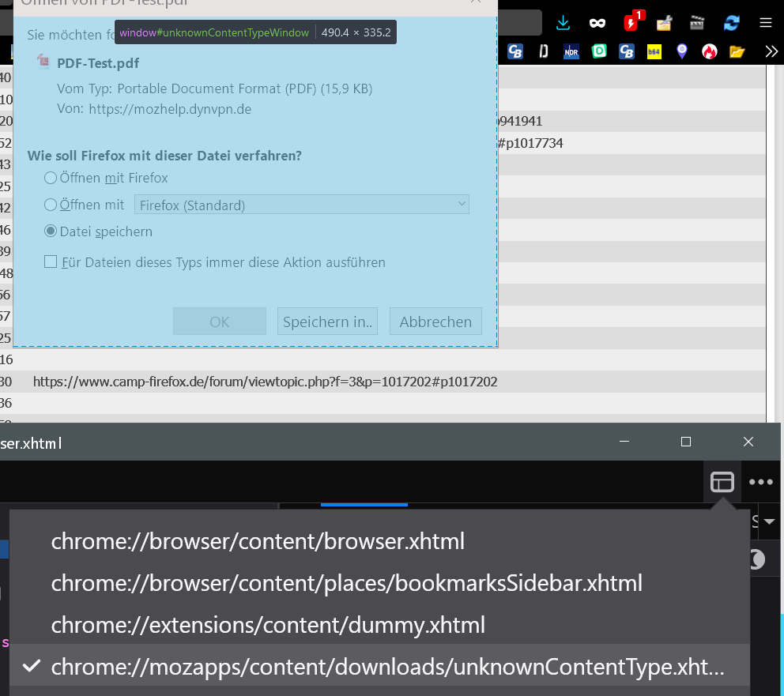Click the white mask toolbar icon
The height and width of the screenshot is (696, 784).
coord(597,22)
